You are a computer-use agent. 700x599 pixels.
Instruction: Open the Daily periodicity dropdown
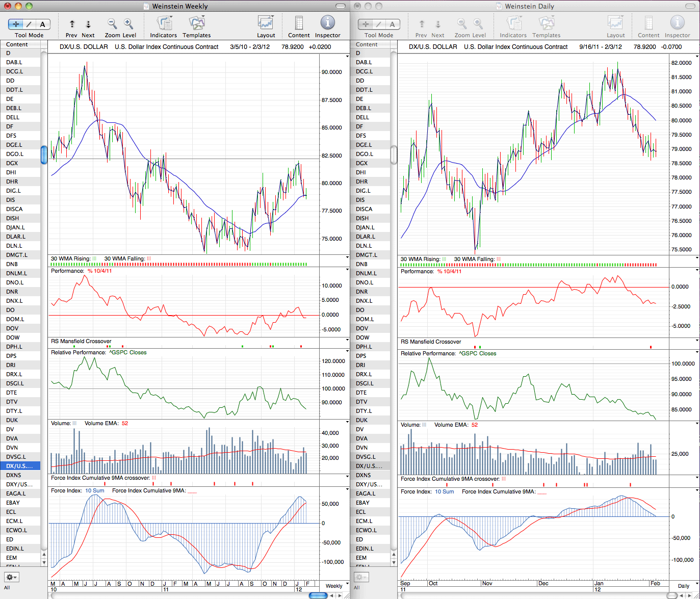(x=686, y=586)
